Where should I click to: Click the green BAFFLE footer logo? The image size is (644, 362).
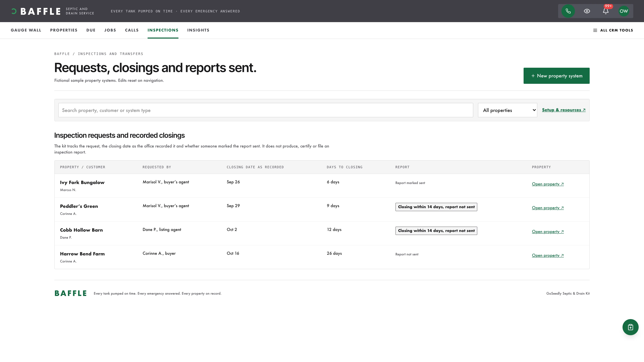70,293
